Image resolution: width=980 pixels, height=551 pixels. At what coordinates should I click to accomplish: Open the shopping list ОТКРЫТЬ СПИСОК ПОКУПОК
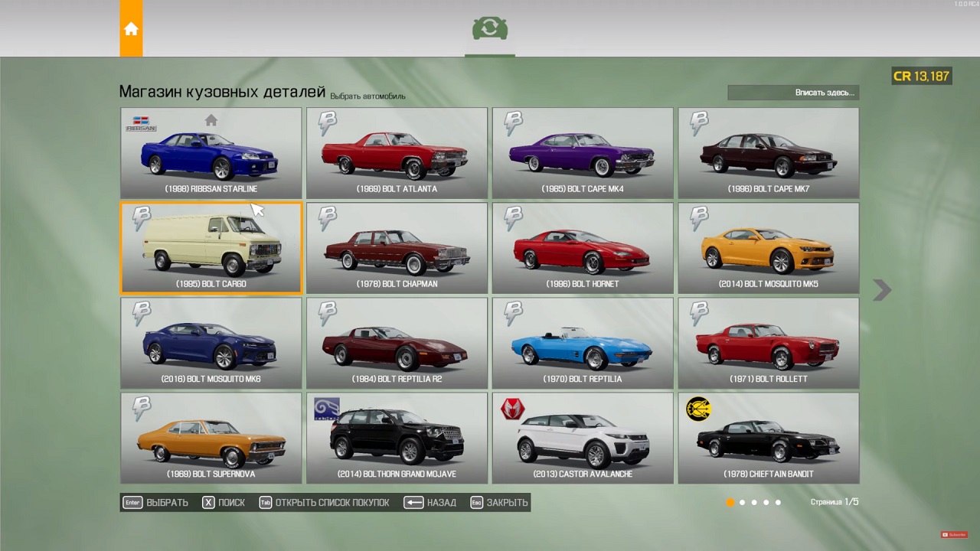(324, 503)
